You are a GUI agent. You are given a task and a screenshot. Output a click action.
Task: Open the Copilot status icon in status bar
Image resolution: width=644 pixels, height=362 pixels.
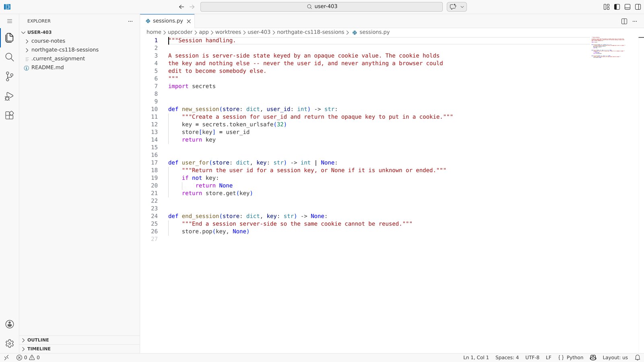593,358
